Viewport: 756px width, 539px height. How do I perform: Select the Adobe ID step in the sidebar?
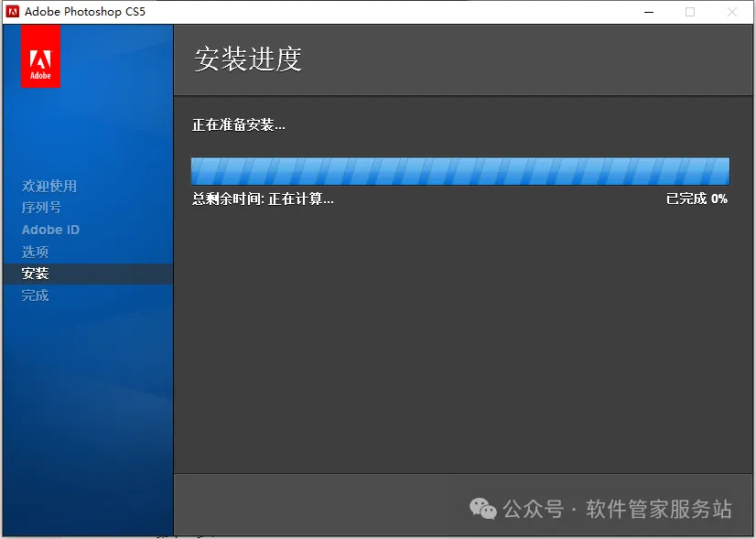click(50, 230)
